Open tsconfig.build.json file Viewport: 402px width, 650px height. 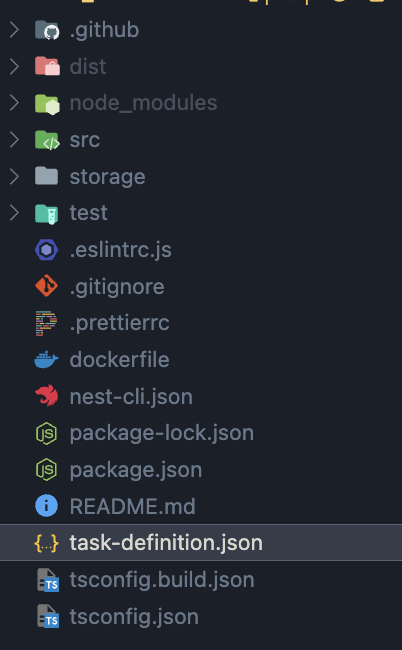coord(201,580)
